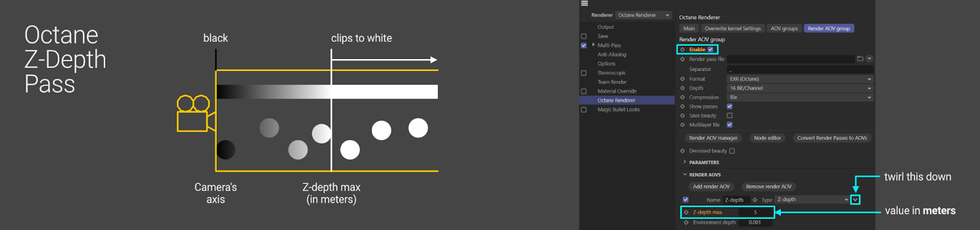This screenshot has height=230, width=980.
Task: Click keyframe diamond next to Format
Action: click(x=683, y=79)
